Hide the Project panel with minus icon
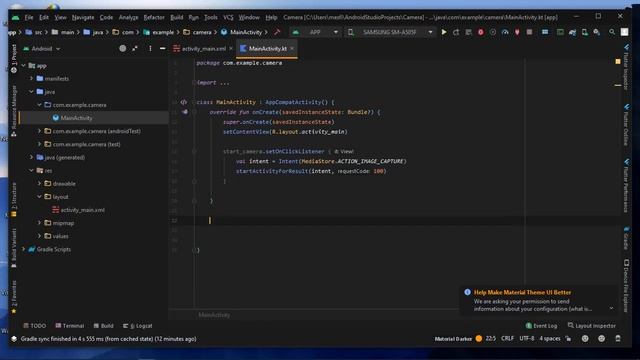The width and height of the screenshot is (640, 360). (162, 48)
